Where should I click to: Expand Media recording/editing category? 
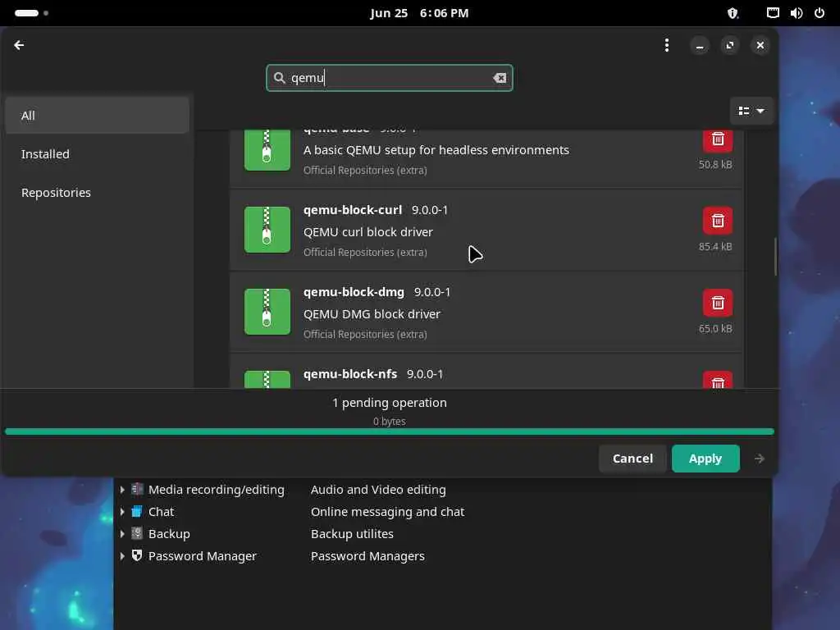[122, 490]
